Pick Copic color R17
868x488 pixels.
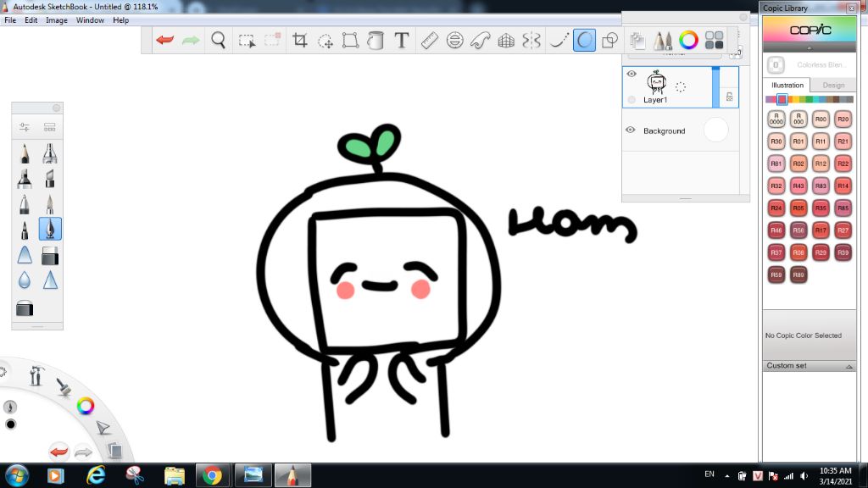(x=821, y=230)
